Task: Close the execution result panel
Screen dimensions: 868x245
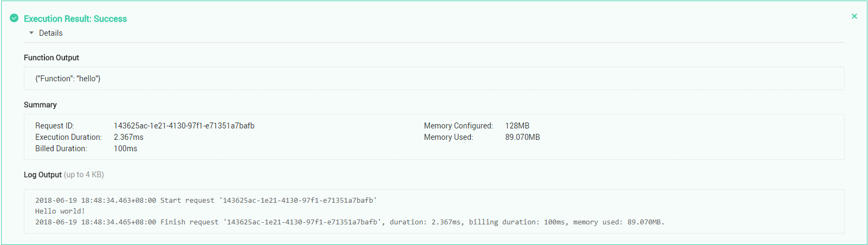Action: point(854,16)
